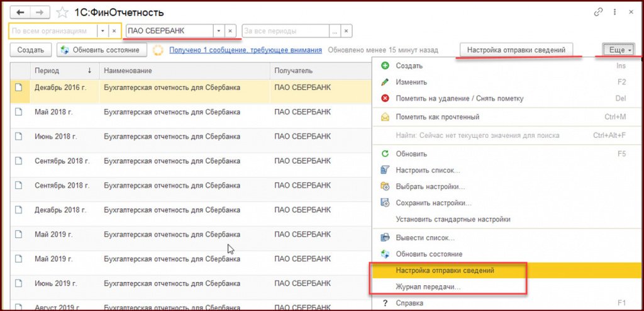This screenshot has height=311, width=644.
Task: Clear the ПАО СБЕРБАНК filter with x button
Action: pyautogui.click(x=231, y=30)
